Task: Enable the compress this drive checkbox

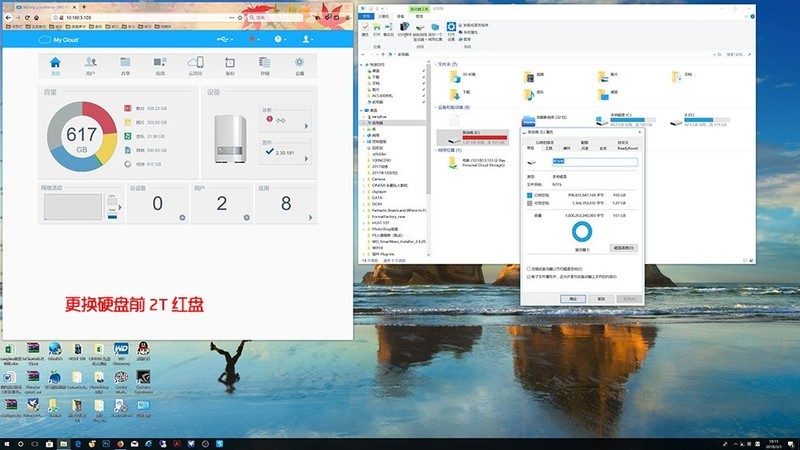Action: click(529, 269)
